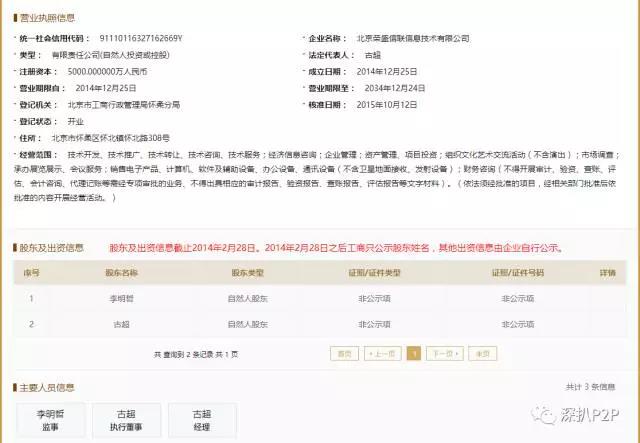The width and height of the screenshot is (640, 443).
Task: Click the 上一页 previous page button
Action: 382,354
